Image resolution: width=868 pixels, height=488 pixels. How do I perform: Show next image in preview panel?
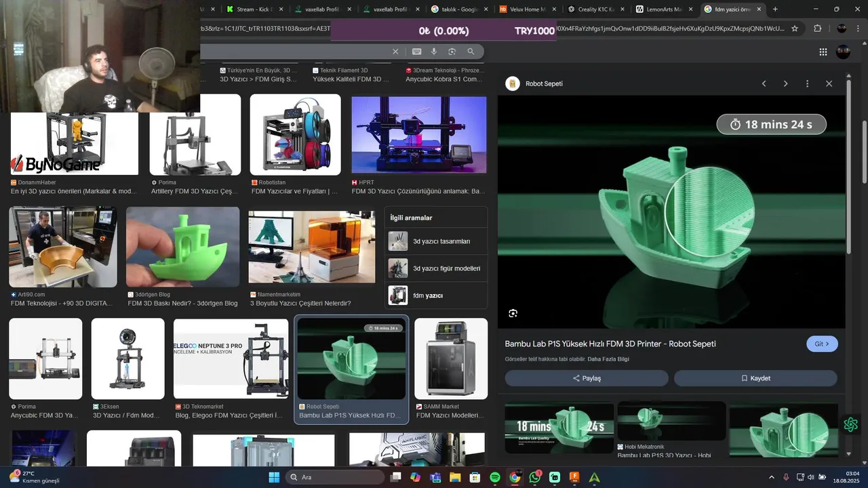tap(785, 83)
